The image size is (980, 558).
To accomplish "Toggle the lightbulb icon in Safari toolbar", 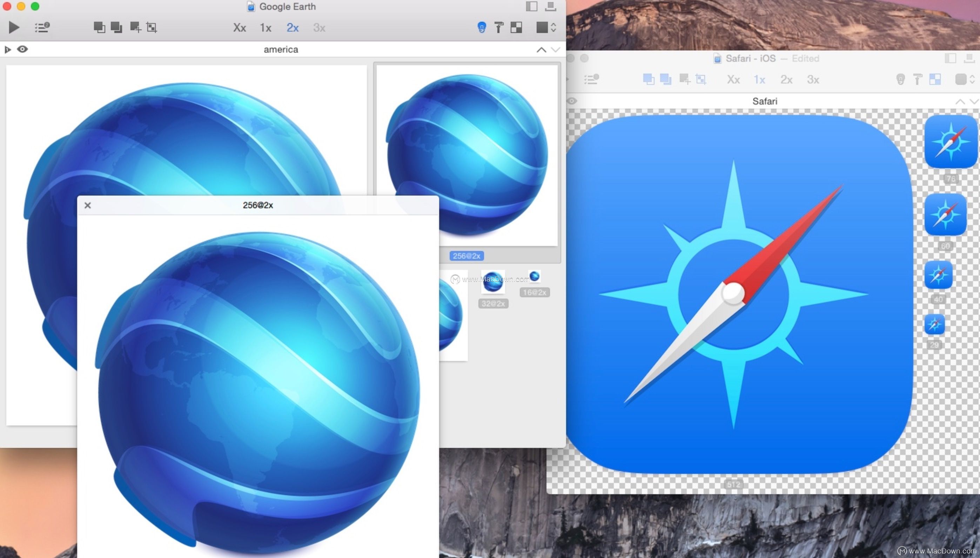I will click(900, 79).
